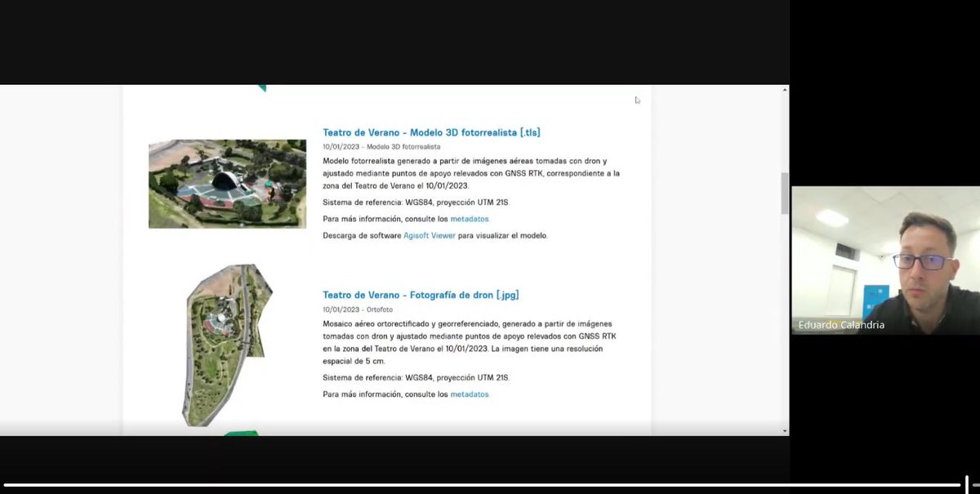The image size is (980, 494).
Task: Open Teatro de Verano Modelo 3D fotorrealista title link
Action: point(431,132)
